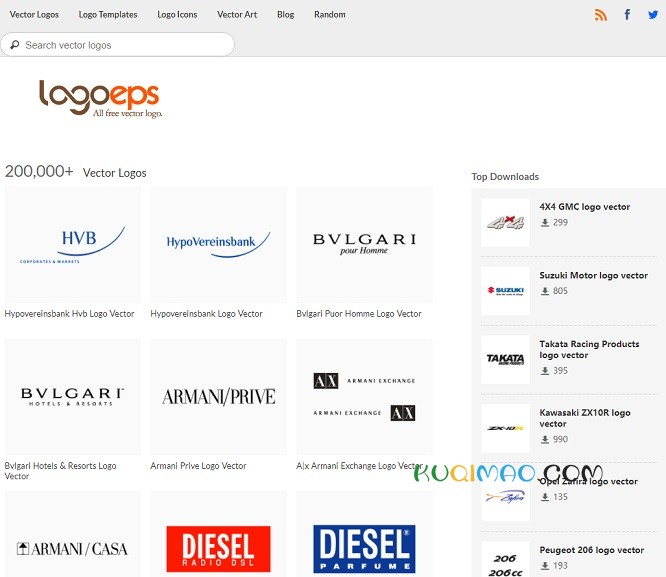Click the 200,000+ Vector Logos heading
666x577 pixels.
(x=76, y=172)
